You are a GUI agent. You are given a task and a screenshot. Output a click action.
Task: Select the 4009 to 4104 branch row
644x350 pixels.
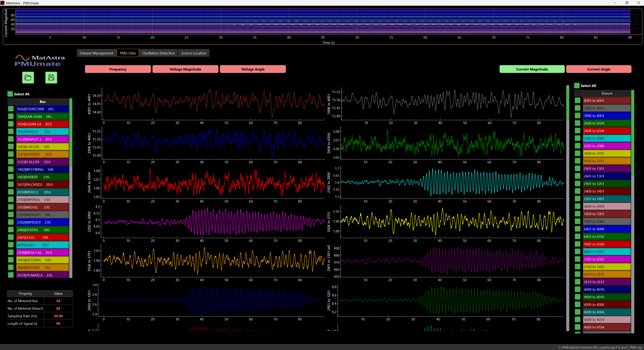pos(607,327)
